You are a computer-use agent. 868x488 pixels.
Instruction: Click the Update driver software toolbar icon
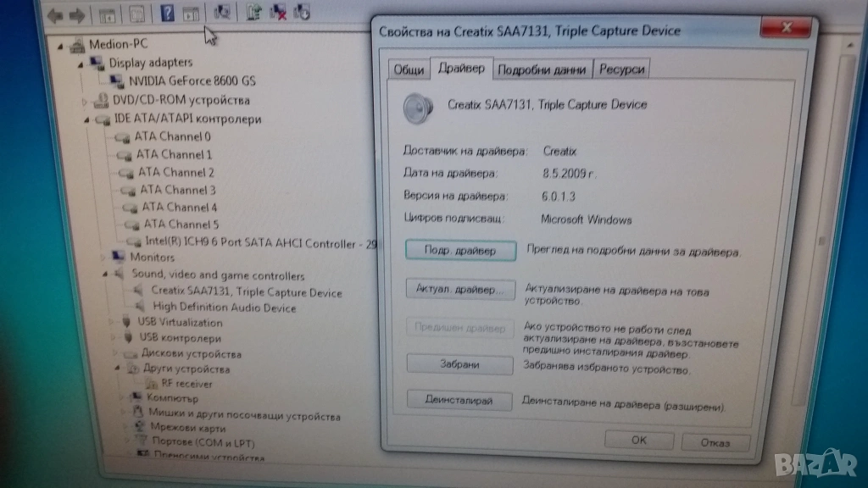point(253,12)
